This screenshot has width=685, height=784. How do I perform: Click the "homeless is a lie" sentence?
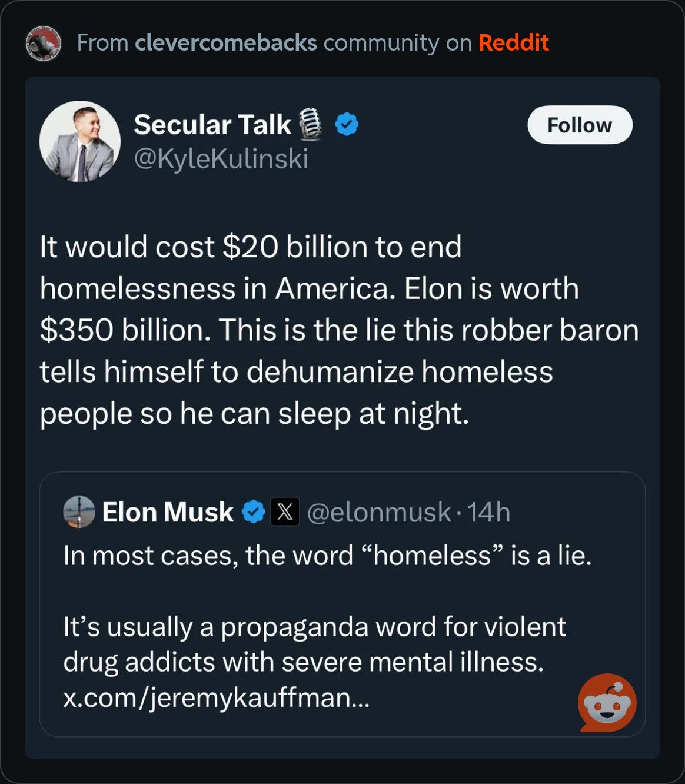327,556
